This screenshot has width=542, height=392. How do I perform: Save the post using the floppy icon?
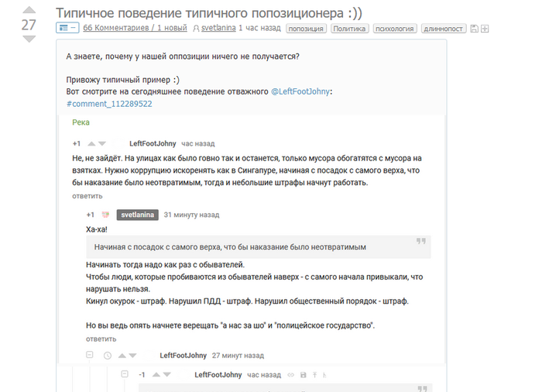[474, 29]
